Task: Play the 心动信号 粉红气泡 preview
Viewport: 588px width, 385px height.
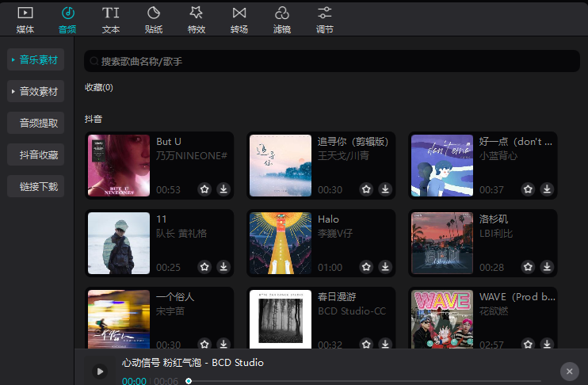Action: [x=100, y=372]
